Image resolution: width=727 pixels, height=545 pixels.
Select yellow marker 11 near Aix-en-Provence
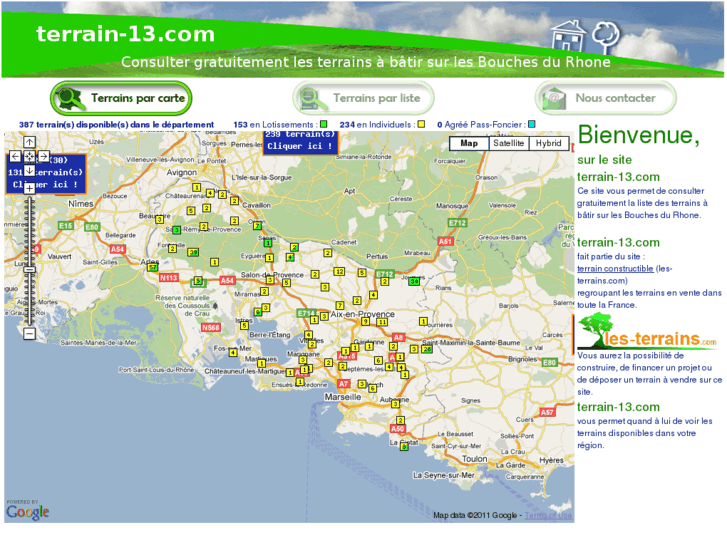coord(382,322)
